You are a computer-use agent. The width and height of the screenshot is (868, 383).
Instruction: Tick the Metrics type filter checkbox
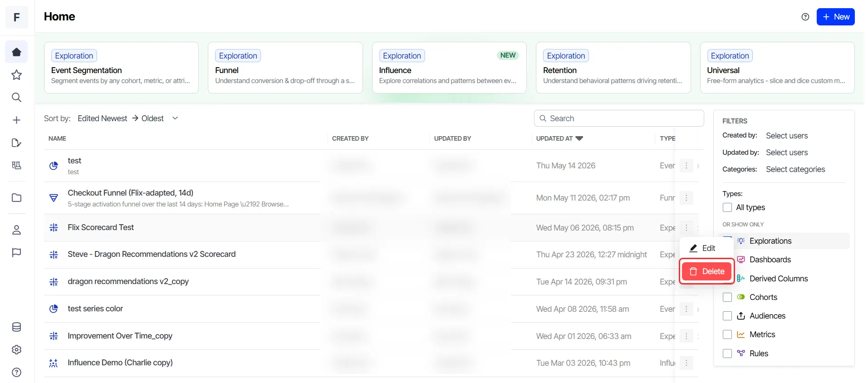[727, 334]
